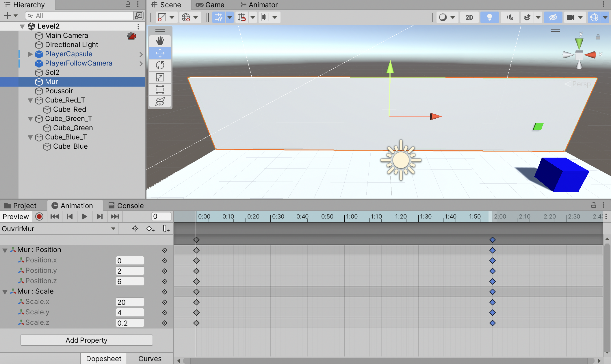
Task: Click the Scale.x value field
Action: point(130,302)
